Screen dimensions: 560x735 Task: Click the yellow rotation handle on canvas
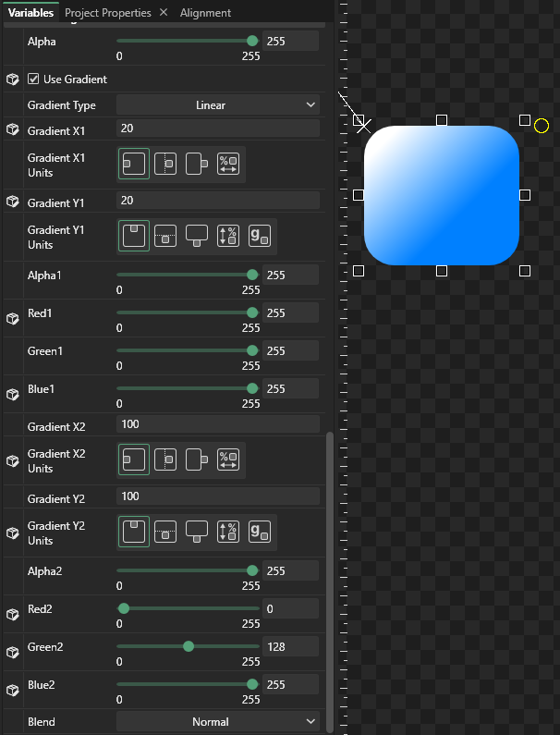coord(542,126)
